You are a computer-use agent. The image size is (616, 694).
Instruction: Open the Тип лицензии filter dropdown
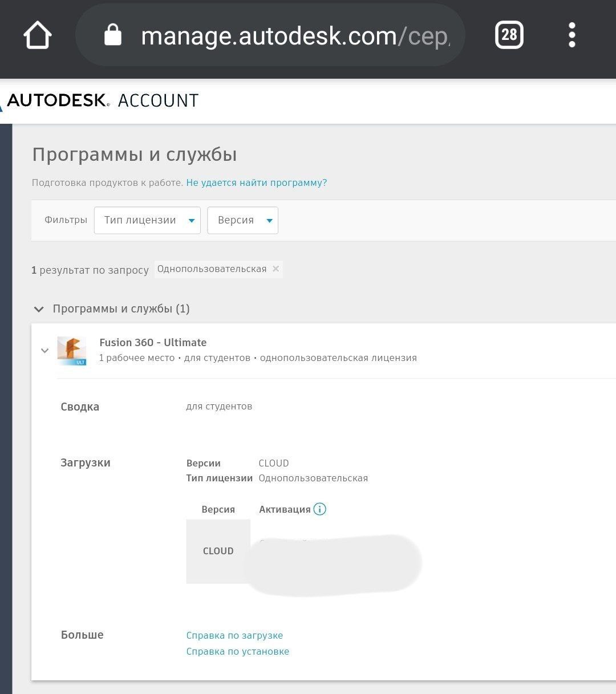coord(147,220)
